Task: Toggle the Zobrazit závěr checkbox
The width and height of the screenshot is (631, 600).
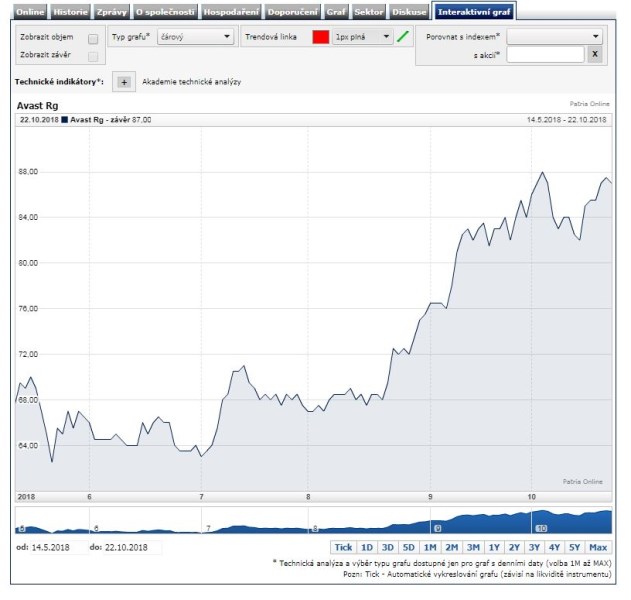Action: (93, 56)
